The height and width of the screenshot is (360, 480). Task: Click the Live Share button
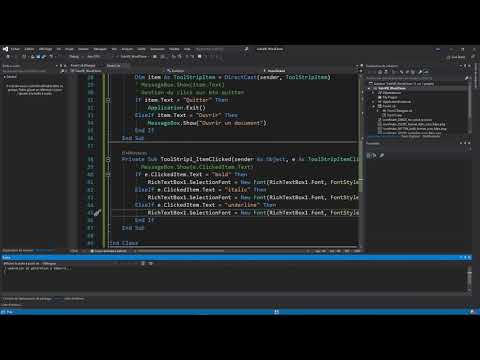coord(456,57)
